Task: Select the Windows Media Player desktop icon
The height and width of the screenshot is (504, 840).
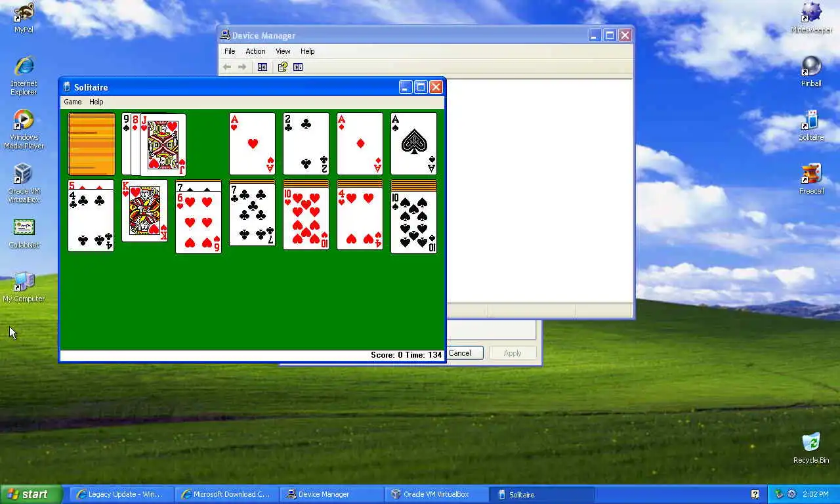Action: click(24, 130)
